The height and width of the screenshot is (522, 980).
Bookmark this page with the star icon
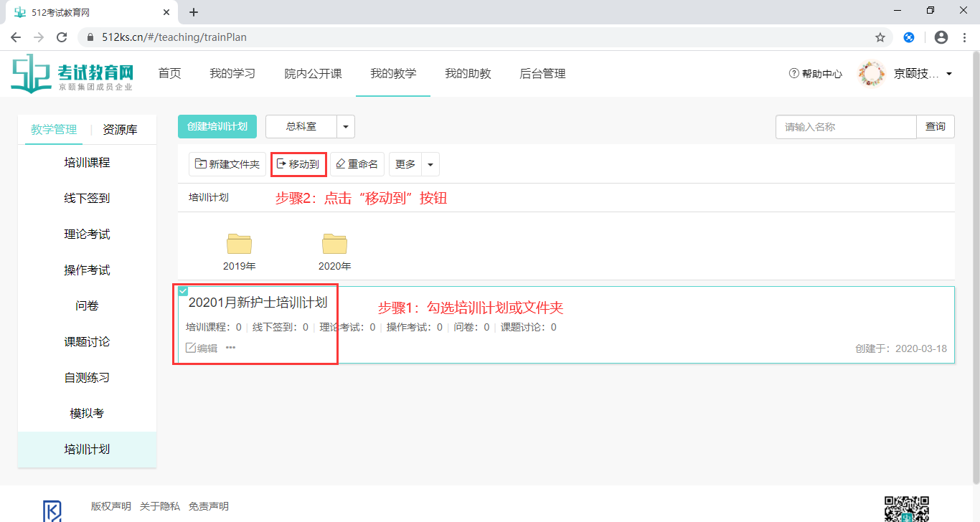(x=880, y=37)
